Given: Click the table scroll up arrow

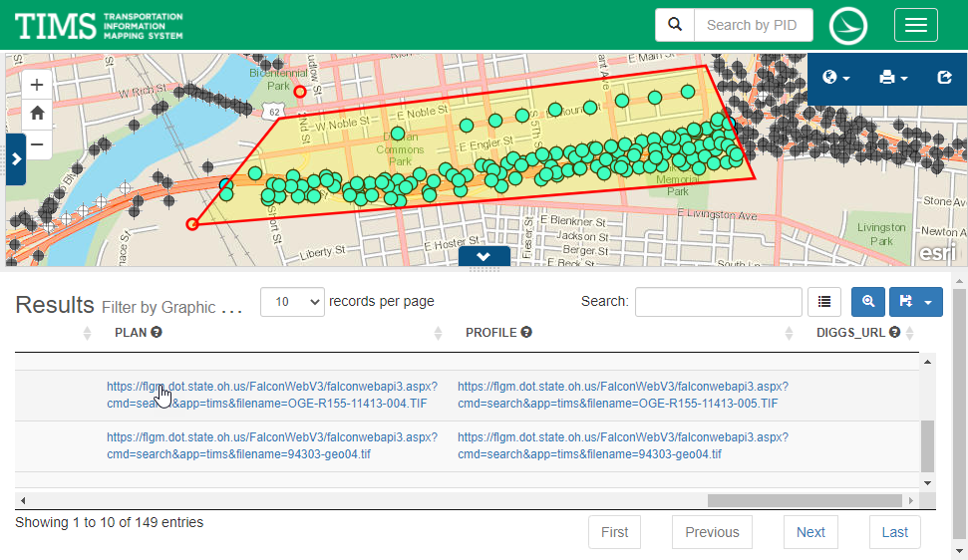Looking at the screenshot, I should 928,362.
